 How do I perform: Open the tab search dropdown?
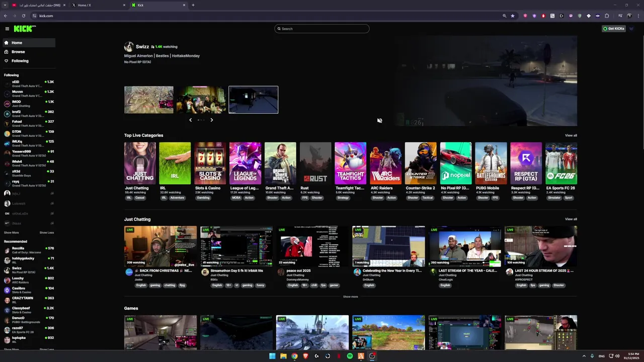[4, 5]
